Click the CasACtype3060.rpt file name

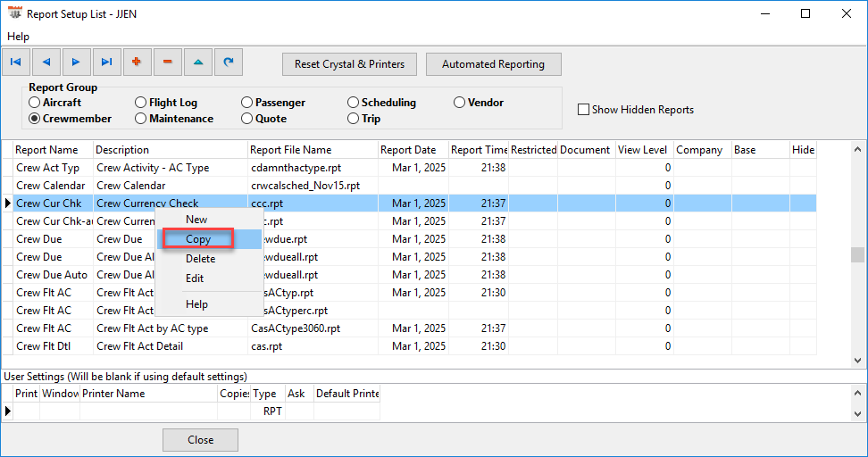(x=296, y=328)
